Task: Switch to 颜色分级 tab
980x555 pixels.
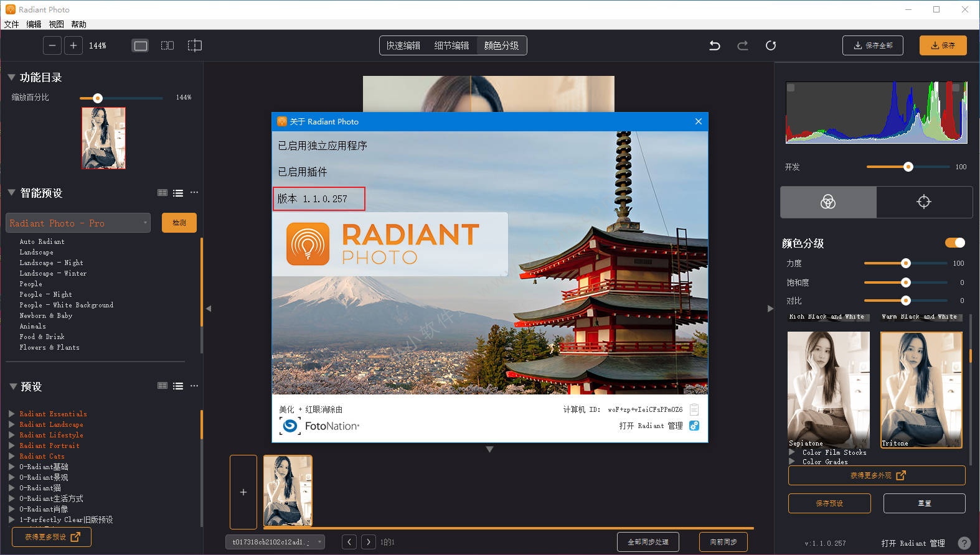Action: click(501, 45)
